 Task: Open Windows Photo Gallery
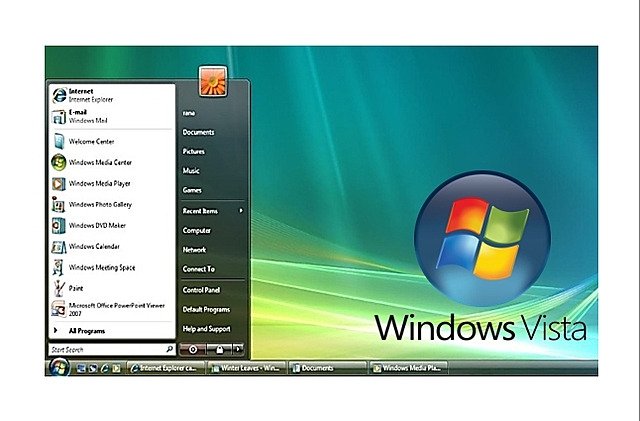pyautogui.click(x=112, y=205)
